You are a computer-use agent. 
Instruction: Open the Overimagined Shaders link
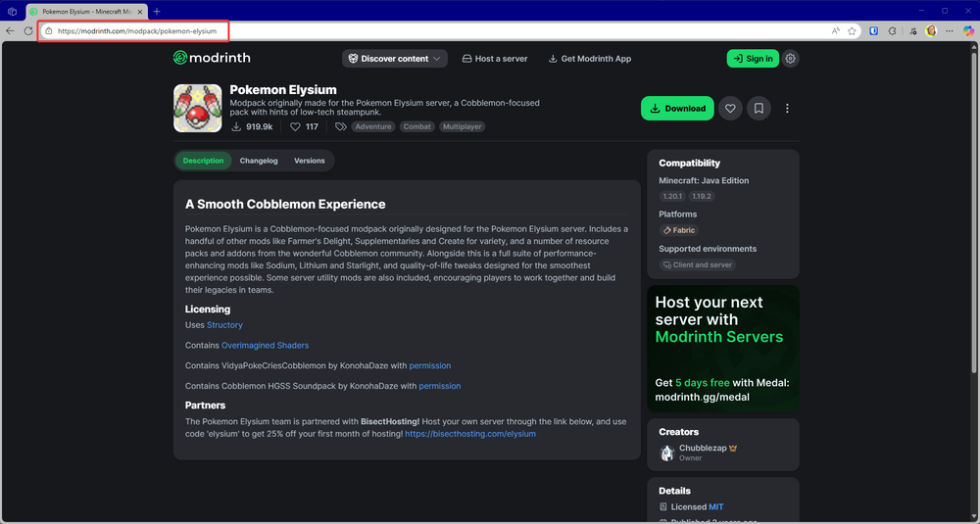point(265,346)
